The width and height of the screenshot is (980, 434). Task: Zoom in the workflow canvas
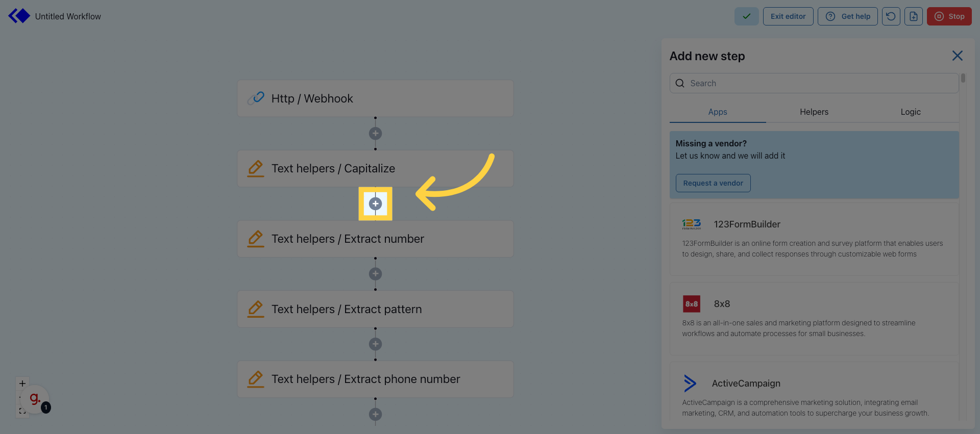pyautogui.click(x=22, y=383)
